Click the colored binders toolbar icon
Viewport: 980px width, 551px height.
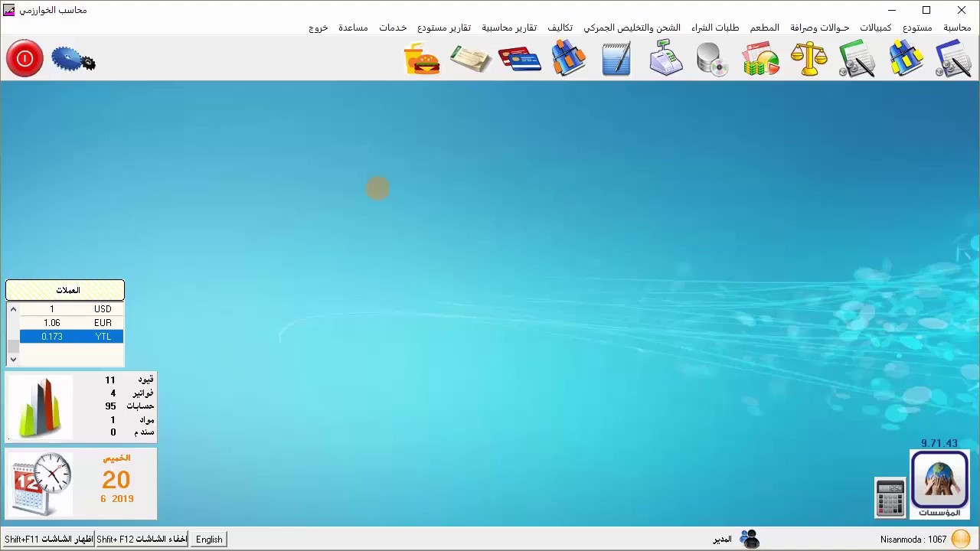(568, 59)
